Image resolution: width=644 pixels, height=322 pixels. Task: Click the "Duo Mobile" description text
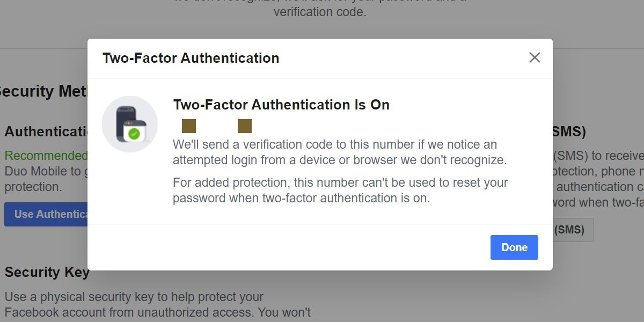tap(45, 172)
